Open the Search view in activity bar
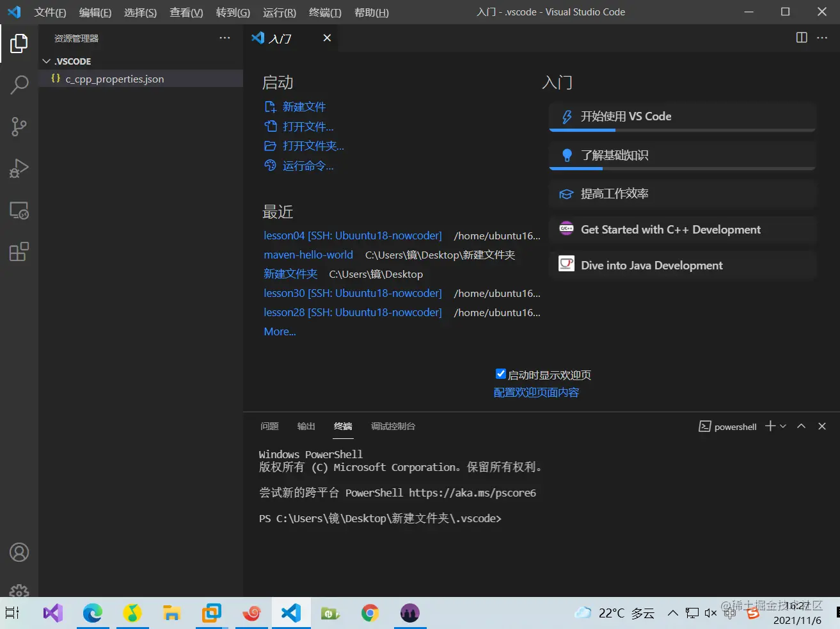840x629 pixels. 19,84
